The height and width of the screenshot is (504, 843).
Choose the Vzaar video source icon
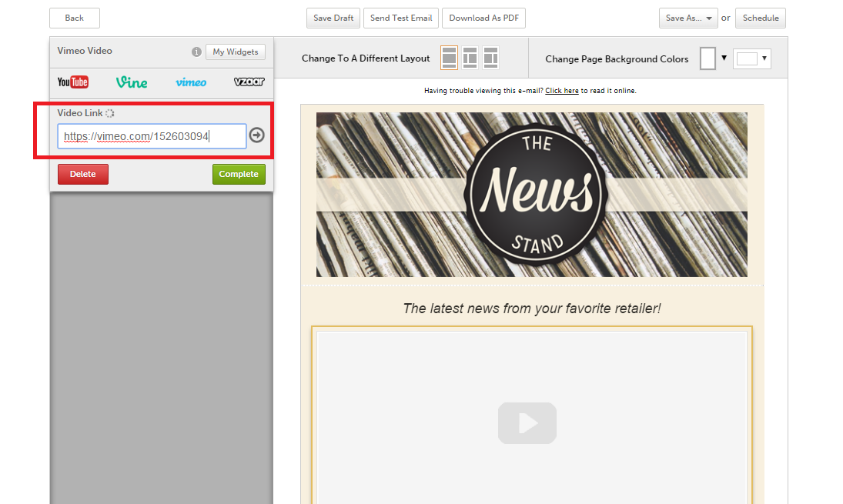tap(249, 82)
